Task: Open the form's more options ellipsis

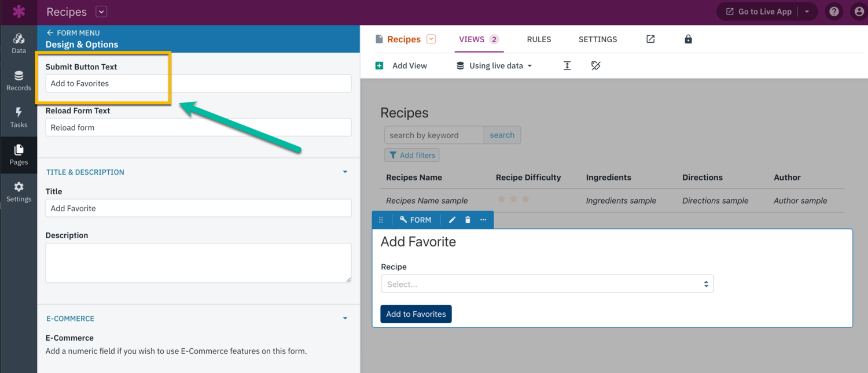Action: [483, 220]
